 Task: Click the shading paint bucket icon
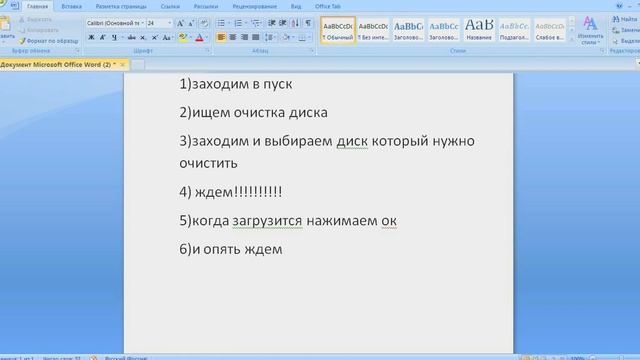click(x=286, y=38)
